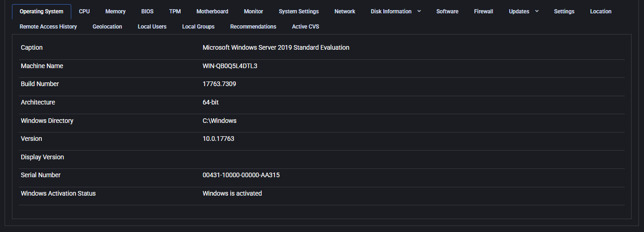View the Geolocation tab

[107, 27]
